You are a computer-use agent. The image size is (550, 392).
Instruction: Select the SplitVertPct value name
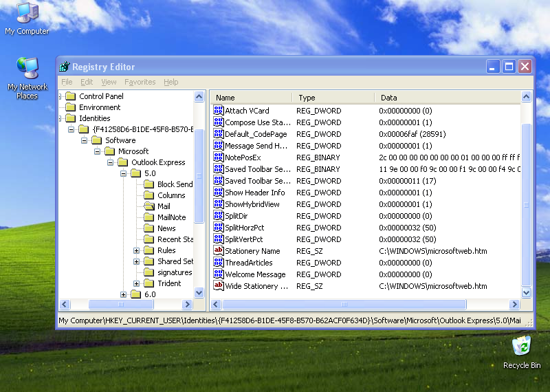point(244,239)
